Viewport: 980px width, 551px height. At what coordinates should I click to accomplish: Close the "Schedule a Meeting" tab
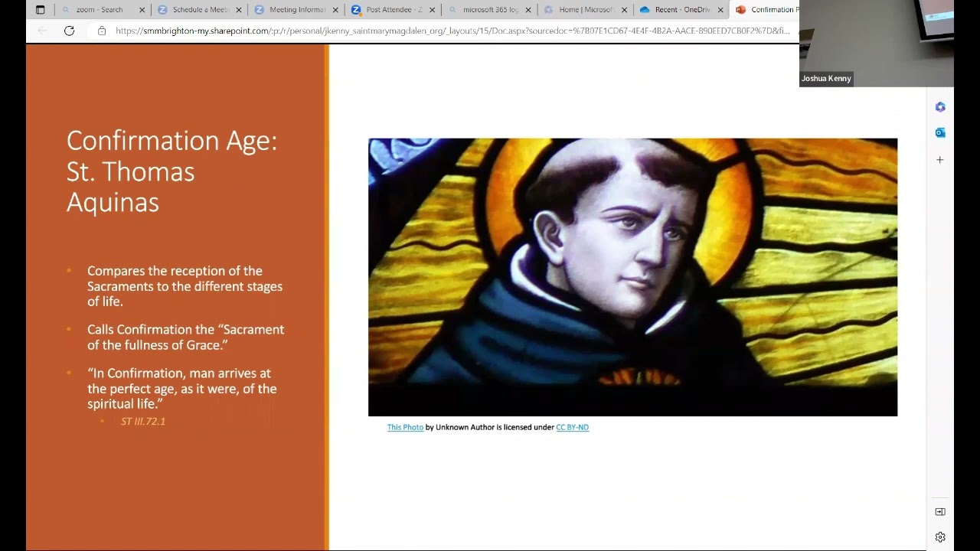coord(239,10)
